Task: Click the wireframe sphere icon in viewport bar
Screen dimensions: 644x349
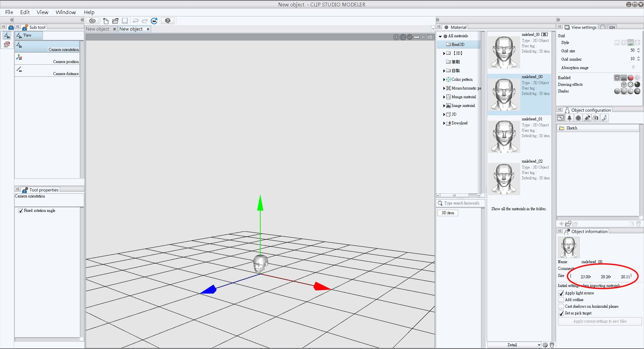Action: point(403,37)
